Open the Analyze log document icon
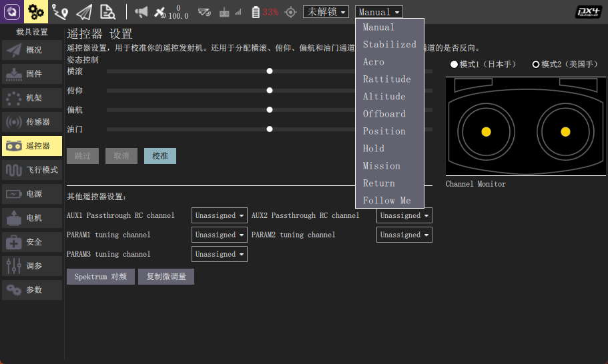608x364 pixels. pos(107,11)
